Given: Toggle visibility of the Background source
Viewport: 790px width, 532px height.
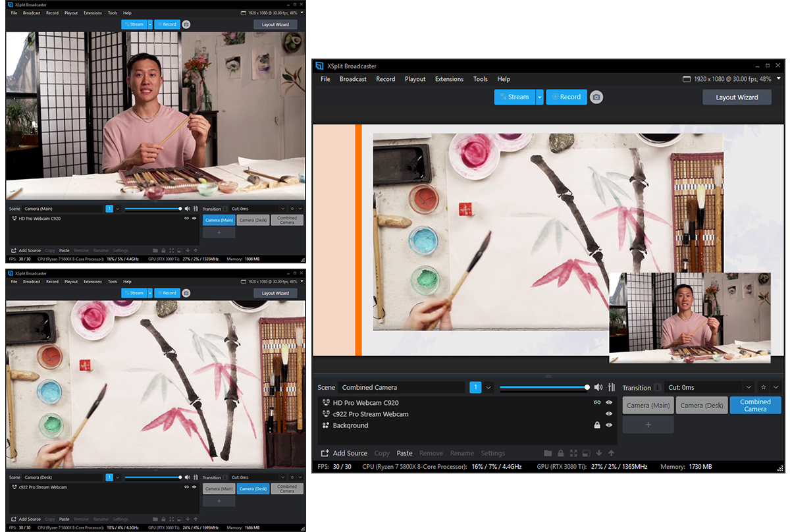Looking at the screenshot, I should click(x=609, y=425).
